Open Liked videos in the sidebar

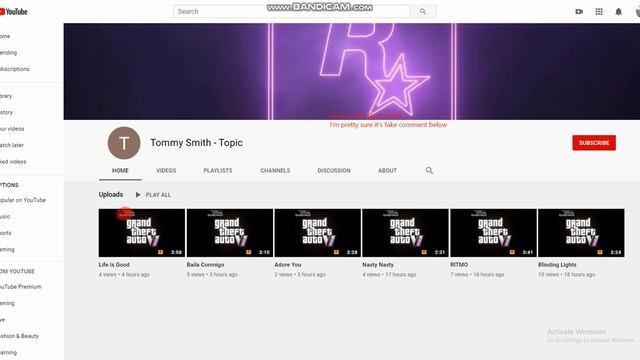(x=13, y=162)
